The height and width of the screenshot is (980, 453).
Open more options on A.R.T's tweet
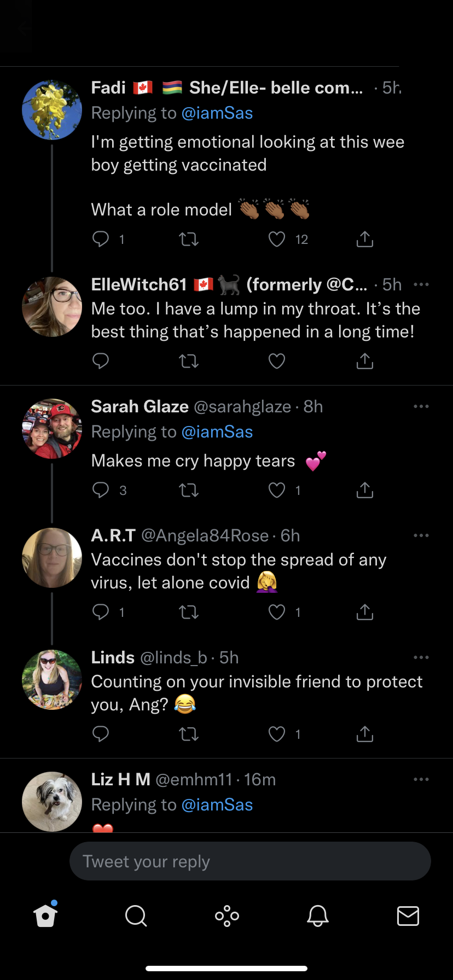[x=421, y=535]
